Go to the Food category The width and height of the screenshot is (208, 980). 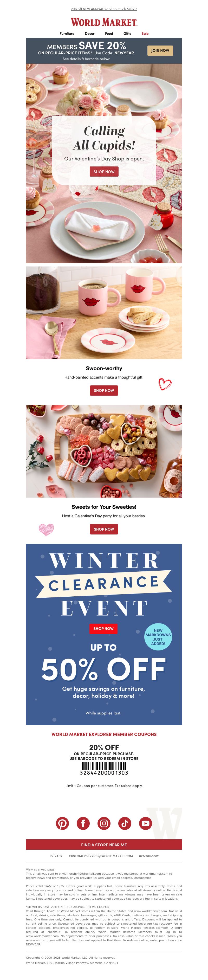coord(109,34)
